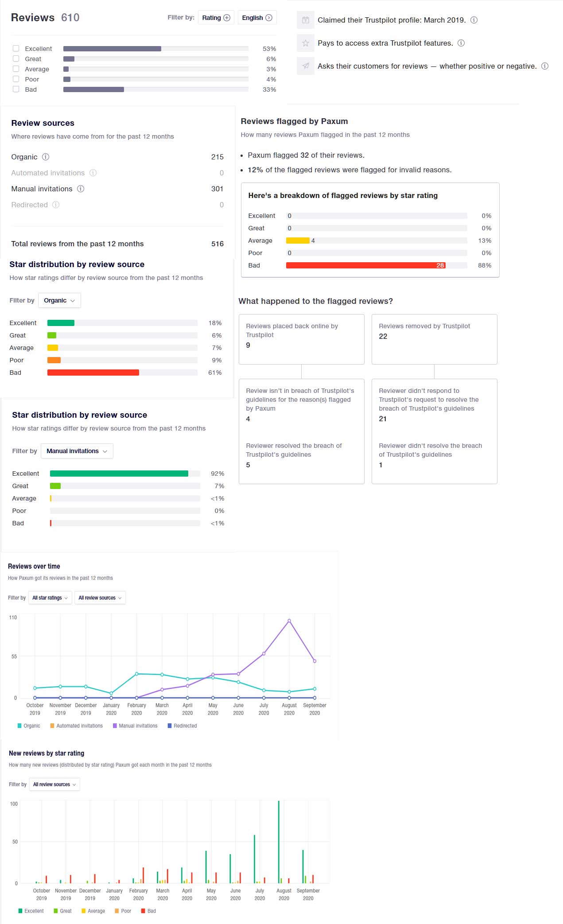Click the "What happened to the flagged reviews?" heading
Viewport: 563px width, 924px height.
[x=315, y=301]
